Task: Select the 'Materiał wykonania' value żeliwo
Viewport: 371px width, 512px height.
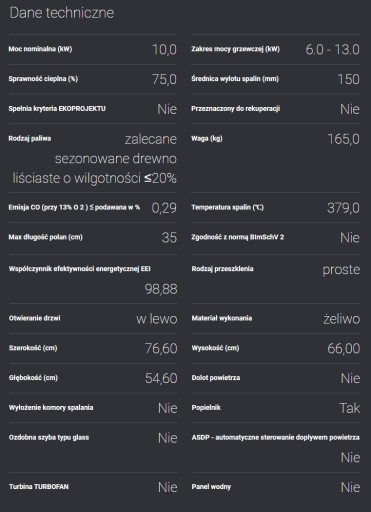Action: pos(342,319)
